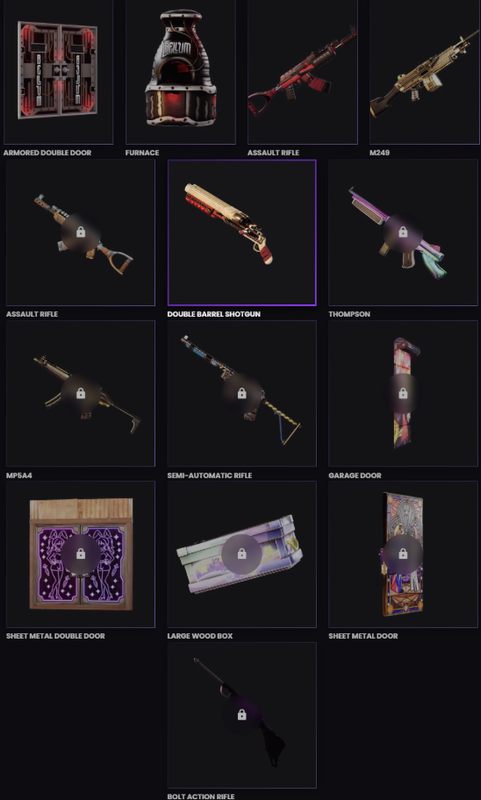The height and width of the screenshot is (800, 481).
Task: Select the Armored Double Door skin thumbnail
Action: coord(58,71)
